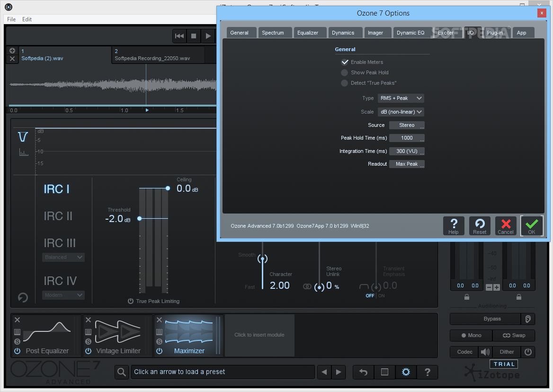Swap channels with the Swap button
Viewport: 553px width, 392px height.
pyautogui.click(x=514, y=335)
